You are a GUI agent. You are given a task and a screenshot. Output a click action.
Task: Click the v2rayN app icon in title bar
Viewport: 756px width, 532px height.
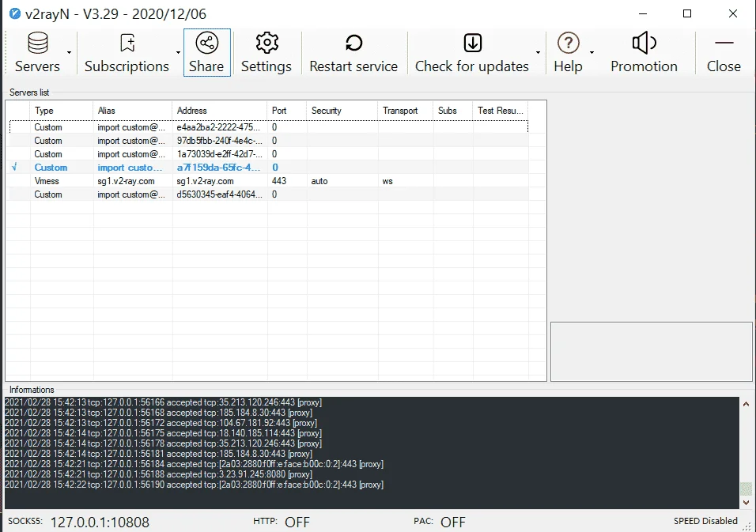pos(15,13)
